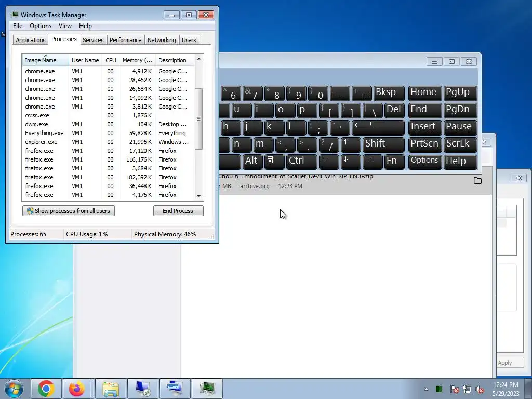
Task: Open Windows Explorer from the taskbar
Action: pyautogui.click(x=111, y=389)
